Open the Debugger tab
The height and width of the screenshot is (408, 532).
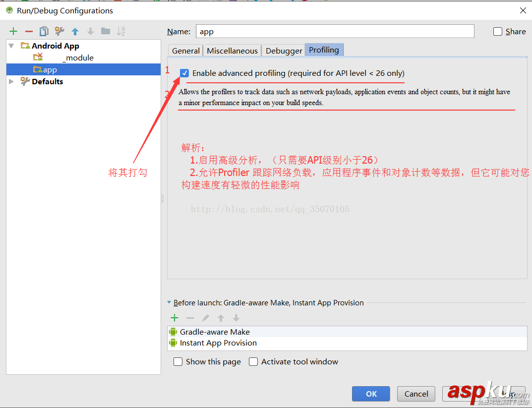pyautogui.click(x=283, y=50)
